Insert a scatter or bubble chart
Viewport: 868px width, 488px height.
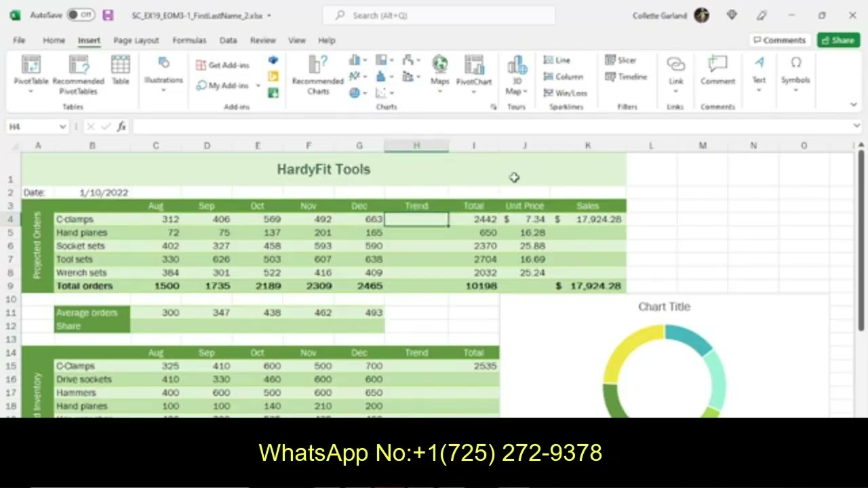[384, 93]
